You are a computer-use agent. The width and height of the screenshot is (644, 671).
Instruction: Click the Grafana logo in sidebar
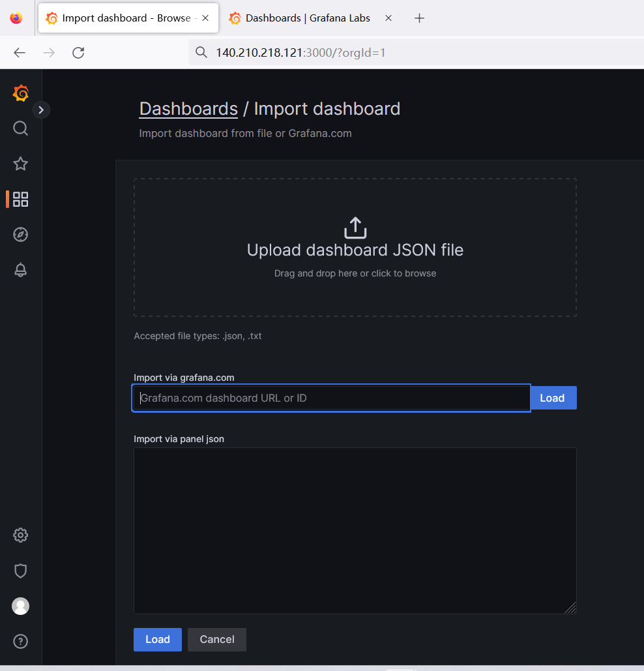pos(20,93)
